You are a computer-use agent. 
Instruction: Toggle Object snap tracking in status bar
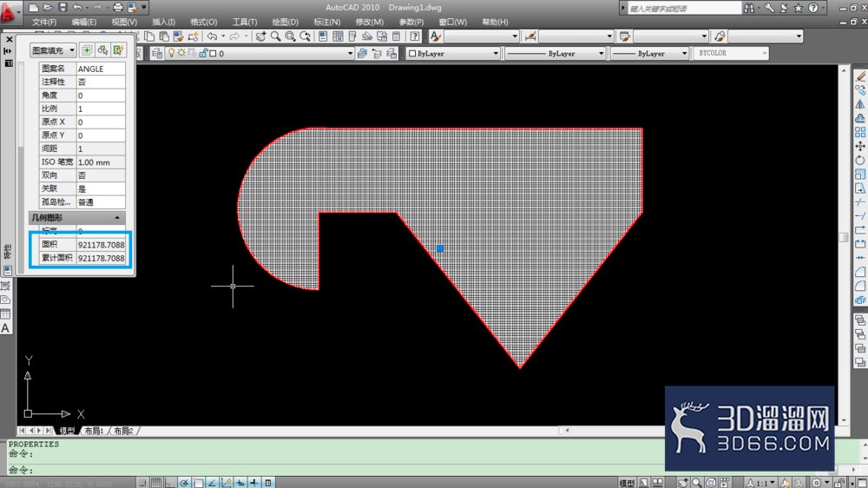tap(212, 483)
